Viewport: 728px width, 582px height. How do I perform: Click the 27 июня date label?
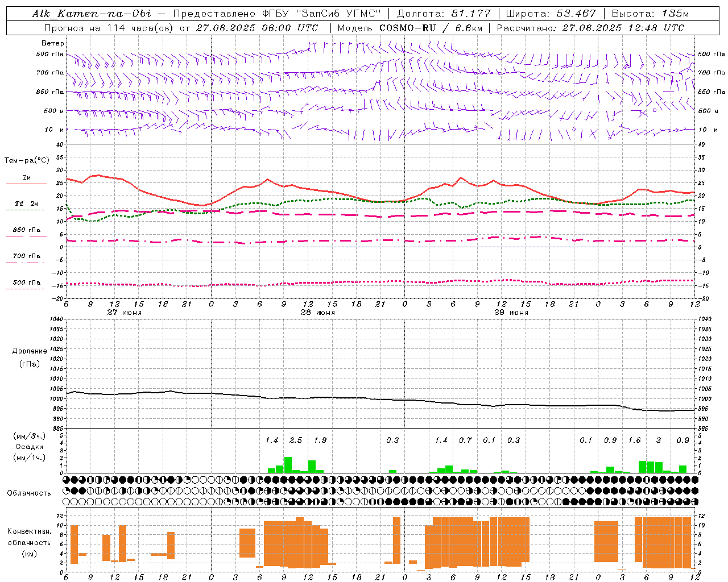(125, 313)
